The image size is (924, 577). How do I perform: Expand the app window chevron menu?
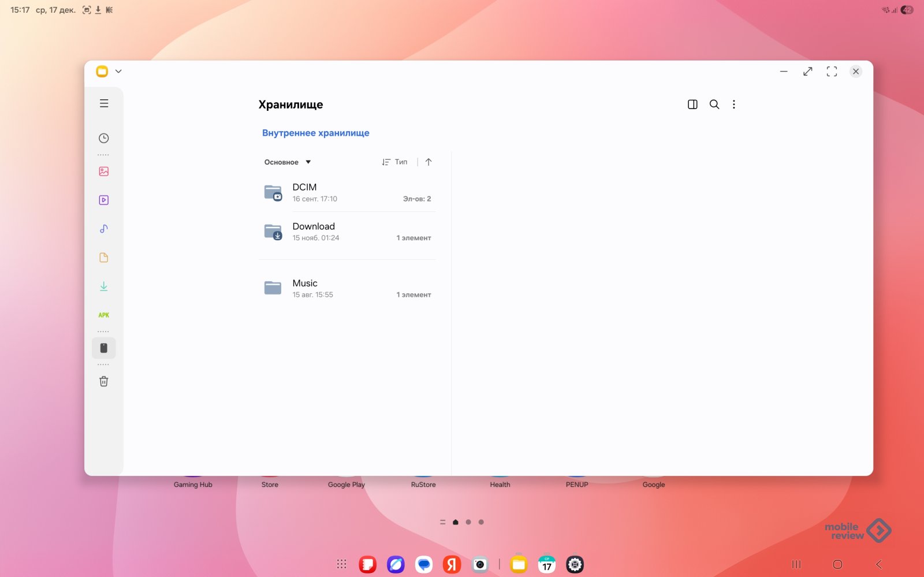tap(118, 72)
